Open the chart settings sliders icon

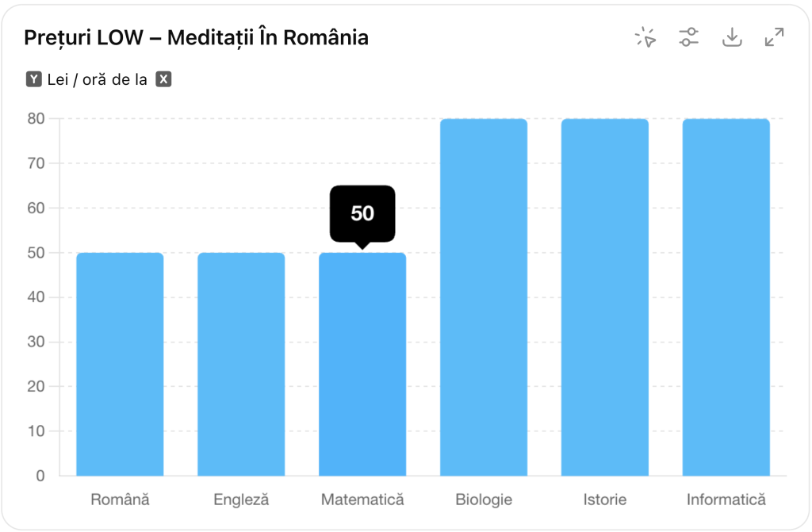[x=689, y=37]
